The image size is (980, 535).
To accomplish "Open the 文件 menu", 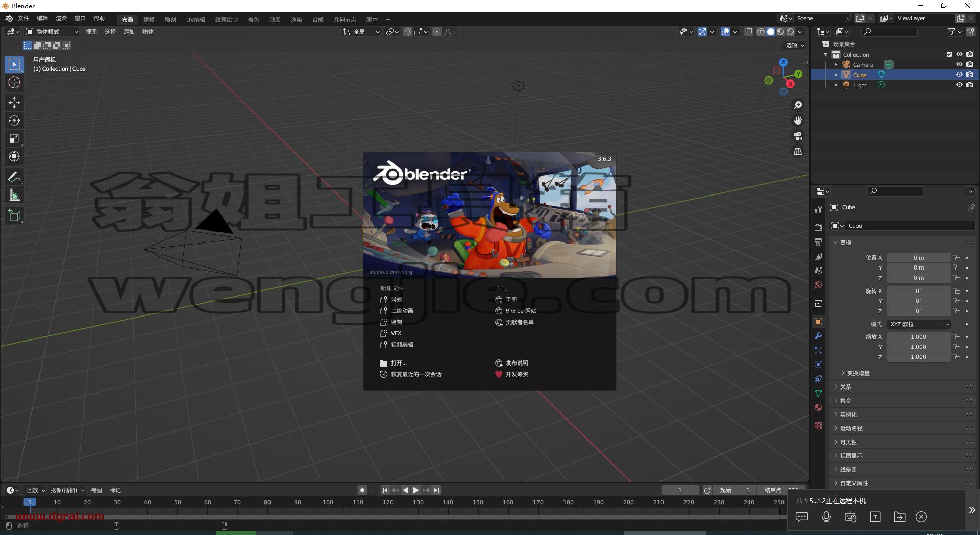I will 23,18.
